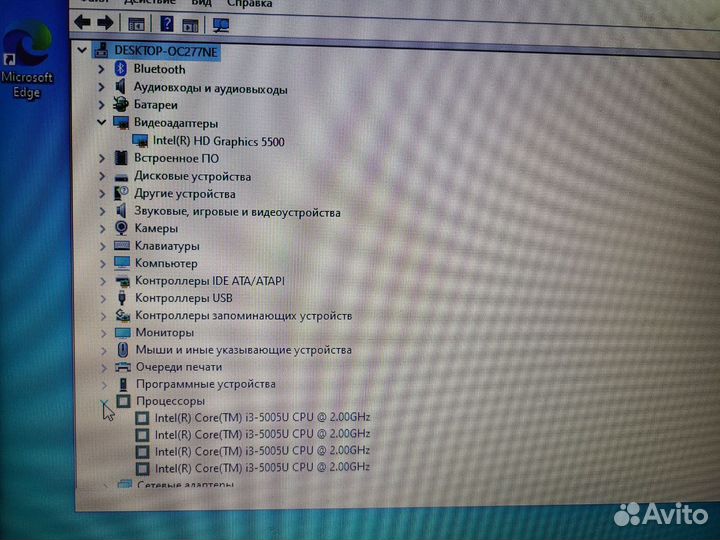Select Мыши и иные указывающие устройства
The image size is (720, 540).
tap(244, 350)
